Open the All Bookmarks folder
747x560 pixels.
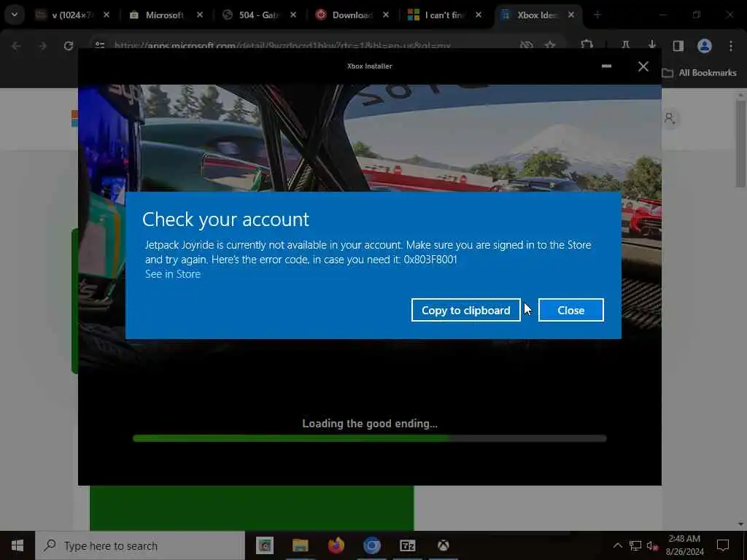pyautogui.click(x=700, y=73)
